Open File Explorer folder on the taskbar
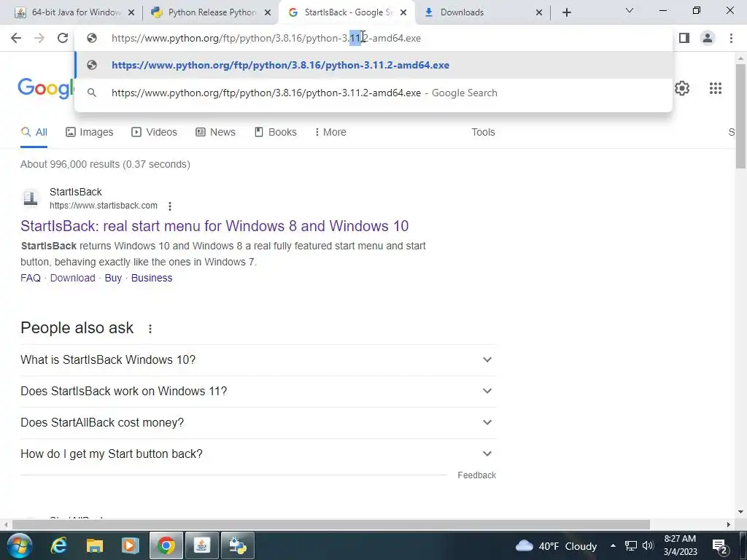Image resolution: width=747 pixels, height=560 pixels. pos(94,545)
